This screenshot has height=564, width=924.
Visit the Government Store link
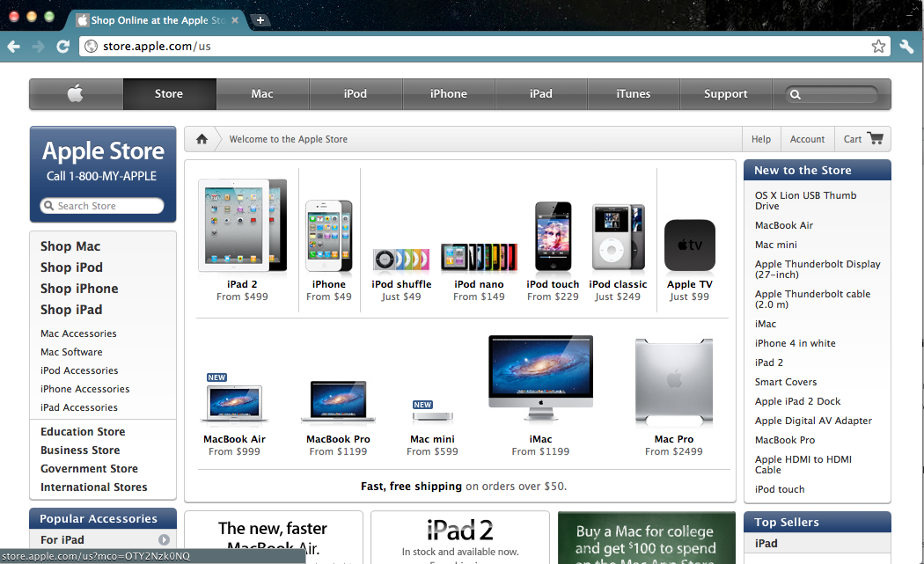pos(89,468)
